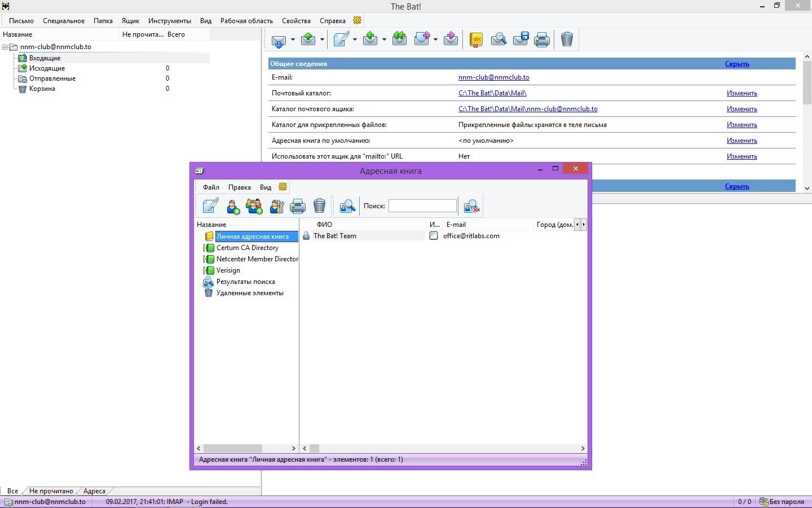Click the Delete trash icon in Address book toolbar
The height and width of the screenshot is (508, 812).
pyautogui.click(x=319, y=206)
